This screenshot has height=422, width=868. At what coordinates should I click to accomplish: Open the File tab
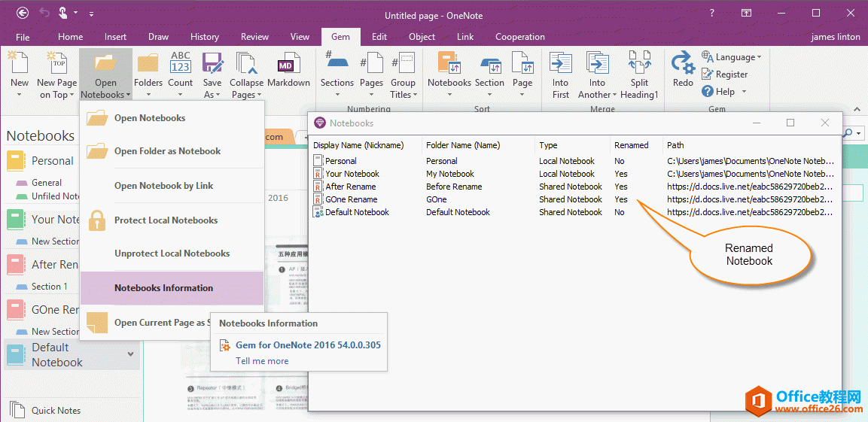tap(23, 37)
